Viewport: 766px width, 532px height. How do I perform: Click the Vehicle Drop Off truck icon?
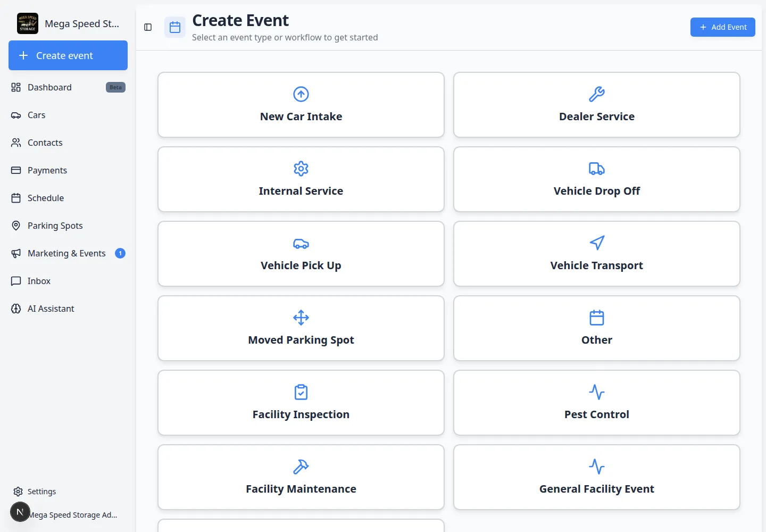[x=597, y=169]
